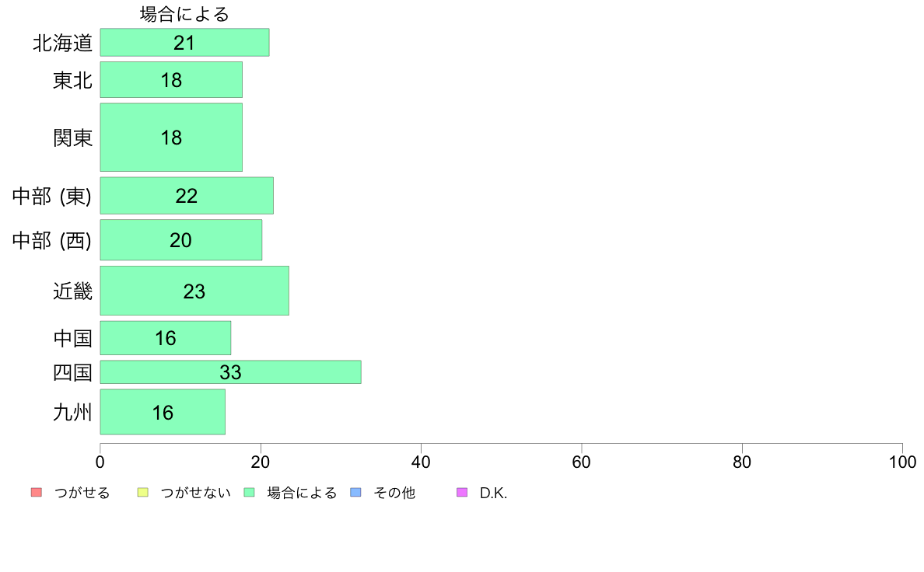Click the その他 legend label text
This screenshot has height=572, width=924.
tap(394, 493)
